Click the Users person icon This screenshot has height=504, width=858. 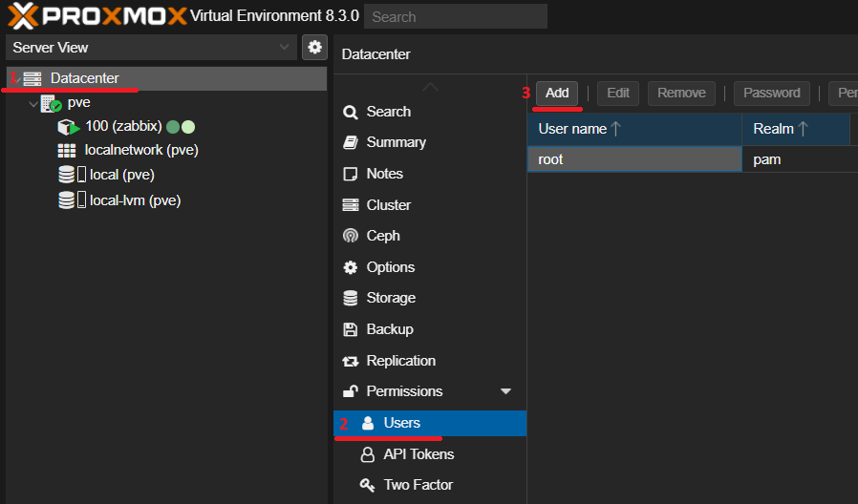[x=368, y=423]
